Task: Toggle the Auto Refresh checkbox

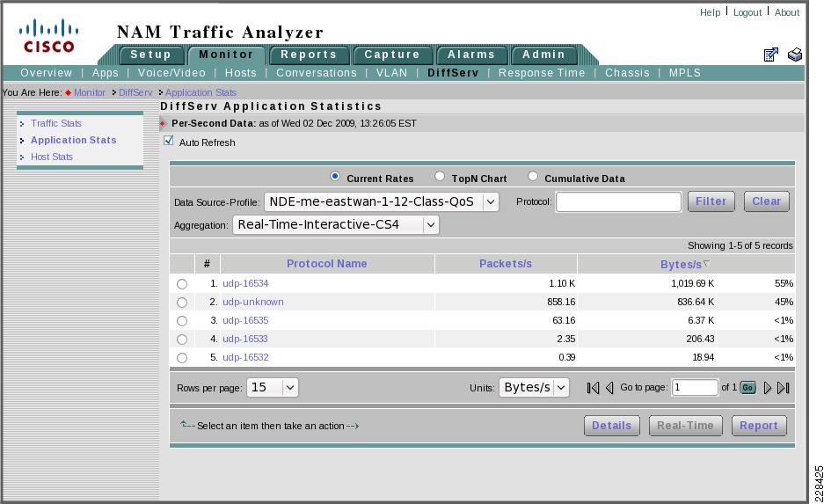Action: pyautogui.click(x=168, y=141)
